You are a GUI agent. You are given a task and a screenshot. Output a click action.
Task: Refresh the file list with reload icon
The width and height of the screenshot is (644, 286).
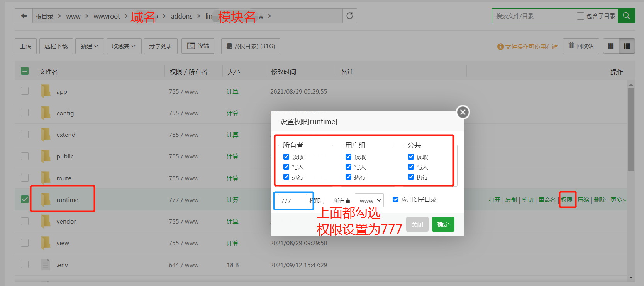click(349, 16)
